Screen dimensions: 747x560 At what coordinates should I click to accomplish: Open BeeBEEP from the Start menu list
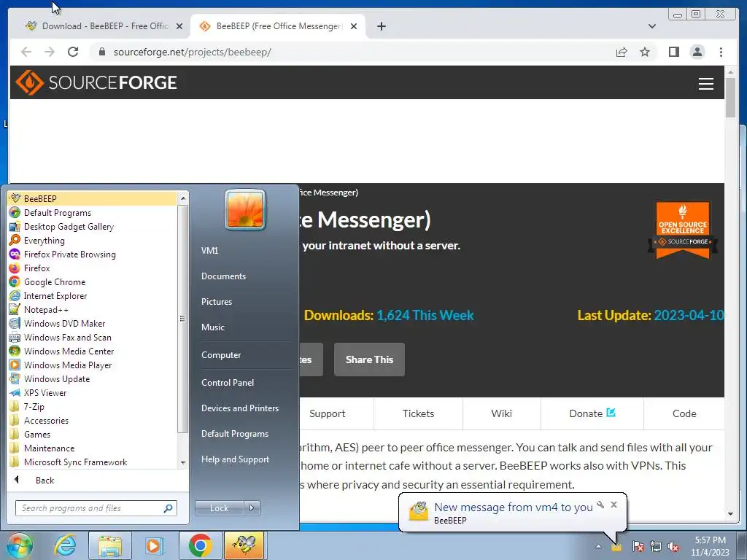pyautogui.click(x=93, y=198)
